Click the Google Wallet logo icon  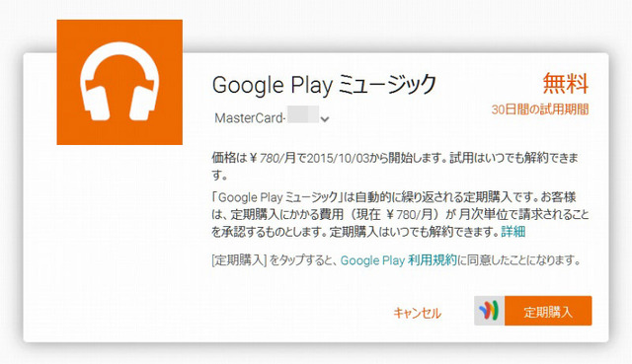pyautogui.click(x=489, y=311)
